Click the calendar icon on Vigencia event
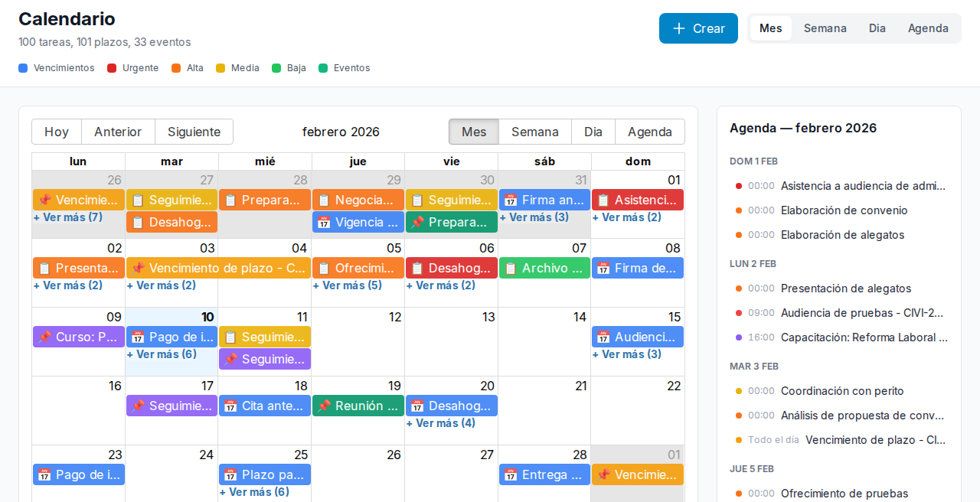The image size is (980, 502). pyautogui.click(x=324, y=223)
